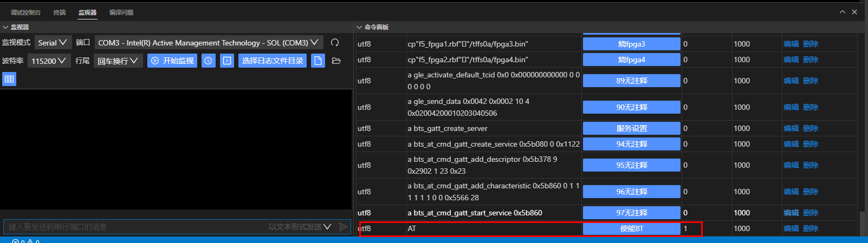Image resolution: width=868 pixels, height=243 pixels.
Task: Click the serial message input field
Action: pyautogui.click(x=135, y=227)
